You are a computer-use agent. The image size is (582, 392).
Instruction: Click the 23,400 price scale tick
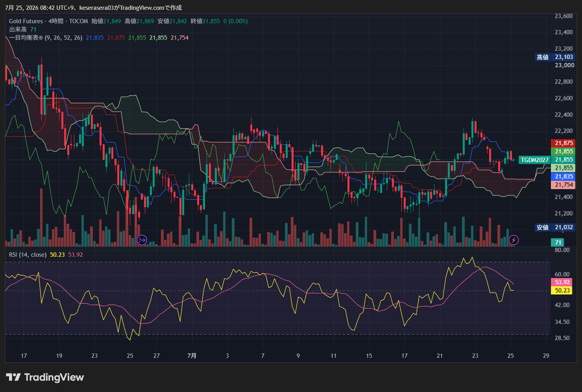pyautogui.click(x=564, y=32)
